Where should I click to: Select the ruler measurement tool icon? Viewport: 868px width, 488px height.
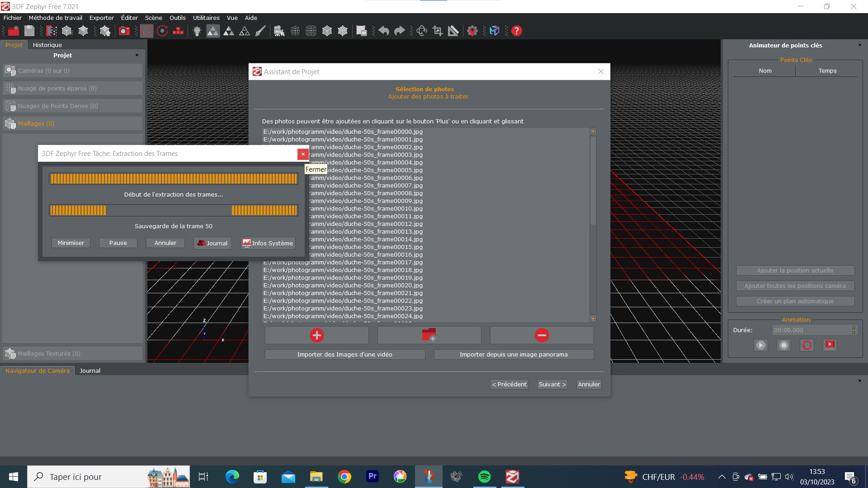[453, 31]
